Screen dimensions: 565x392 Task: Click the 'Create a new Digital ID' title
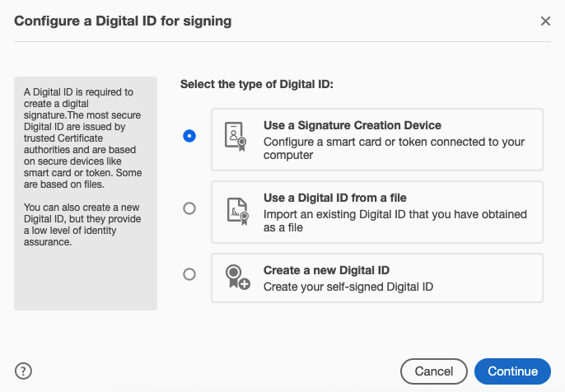[x=326, y=270]
